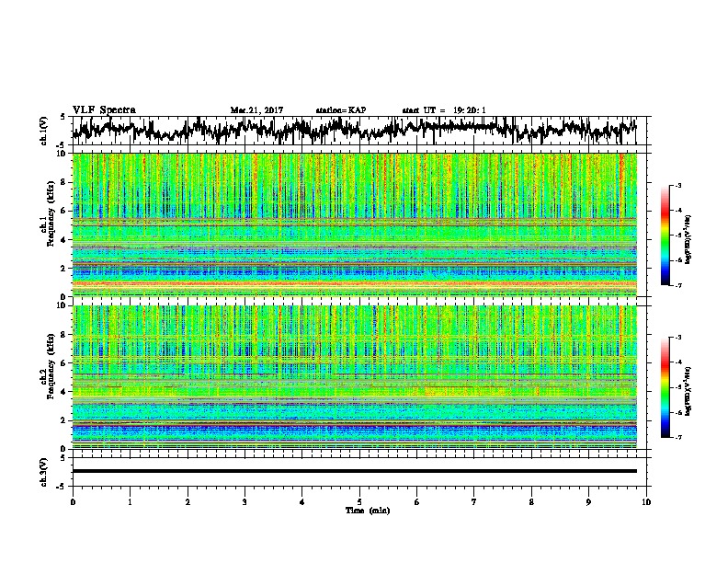Click the ch.1 colorbar log(PSD) unit label
The image size is (728, 563).
(688, 240)
